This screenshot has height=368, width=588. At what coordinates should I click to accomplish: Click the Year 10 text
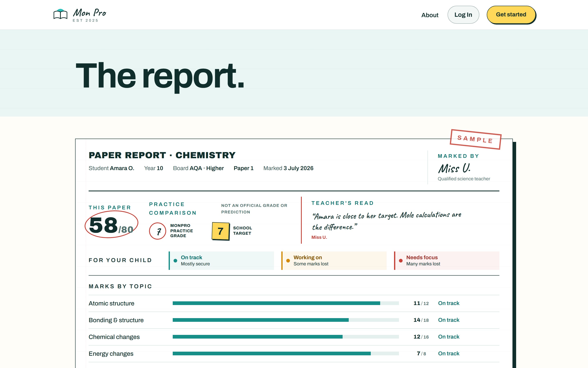tap(153, 168)
